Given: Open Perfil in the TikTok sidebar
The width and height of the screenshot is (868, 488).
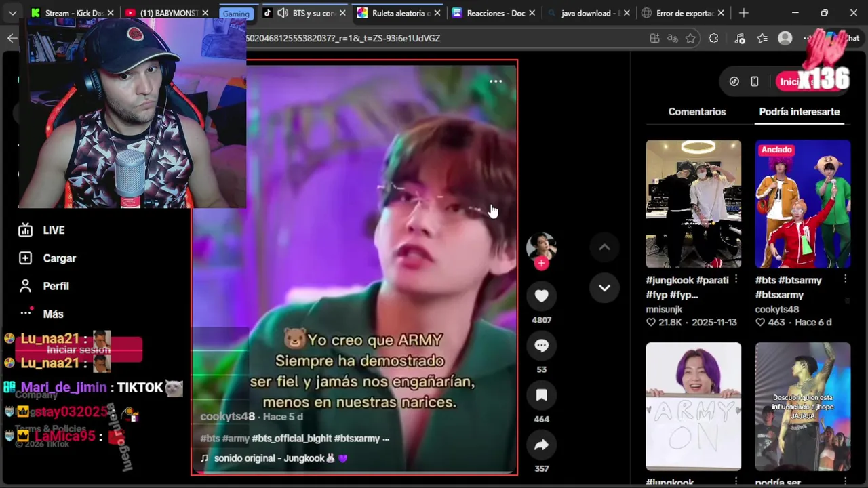Looking at the screenshot, I should coord(44,286).
